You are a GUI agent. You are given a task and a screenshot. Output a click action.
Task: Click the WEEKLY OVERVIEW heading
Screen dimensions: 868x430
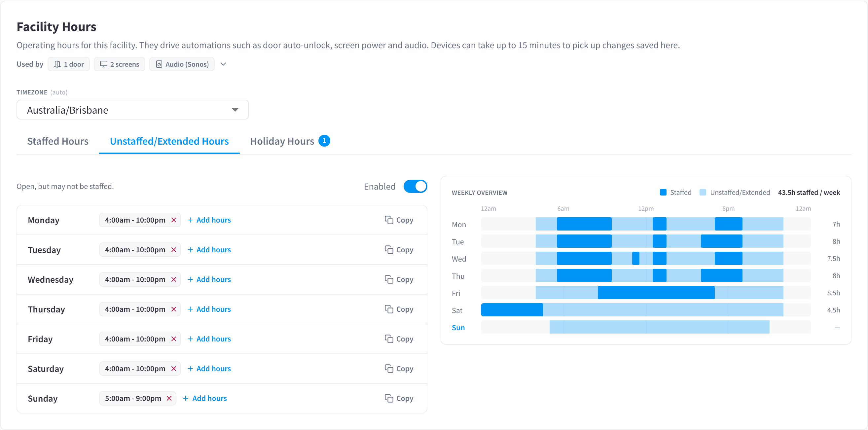(479, 193)
